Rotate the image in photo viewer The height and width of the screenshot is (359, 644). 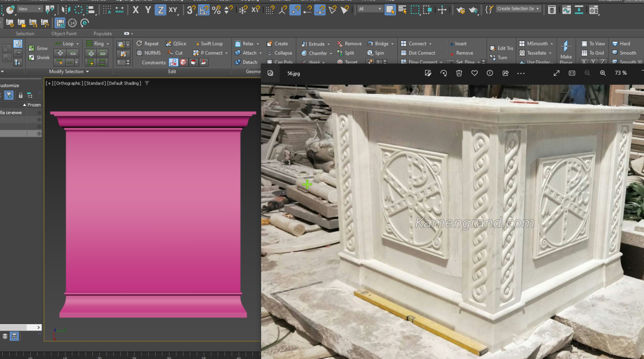pyautogui.click(x=443, y=73)
